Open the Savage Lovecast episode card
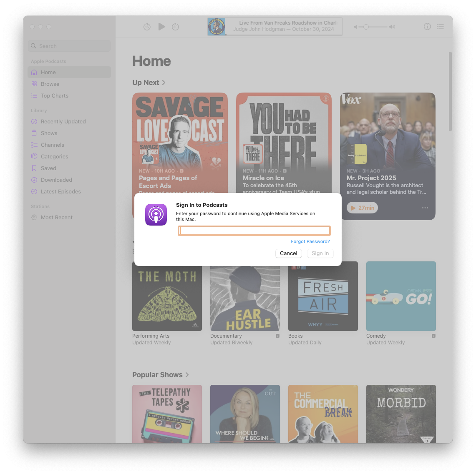Viewport: 476px width, 474px height. pyautogui.click(x=180, y=143)
